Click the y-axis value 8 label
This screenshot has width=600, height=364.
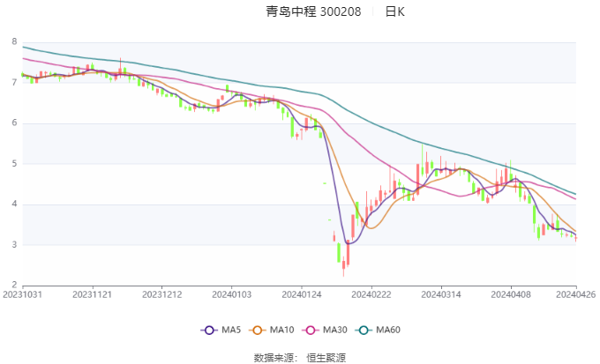pos(14,41)
